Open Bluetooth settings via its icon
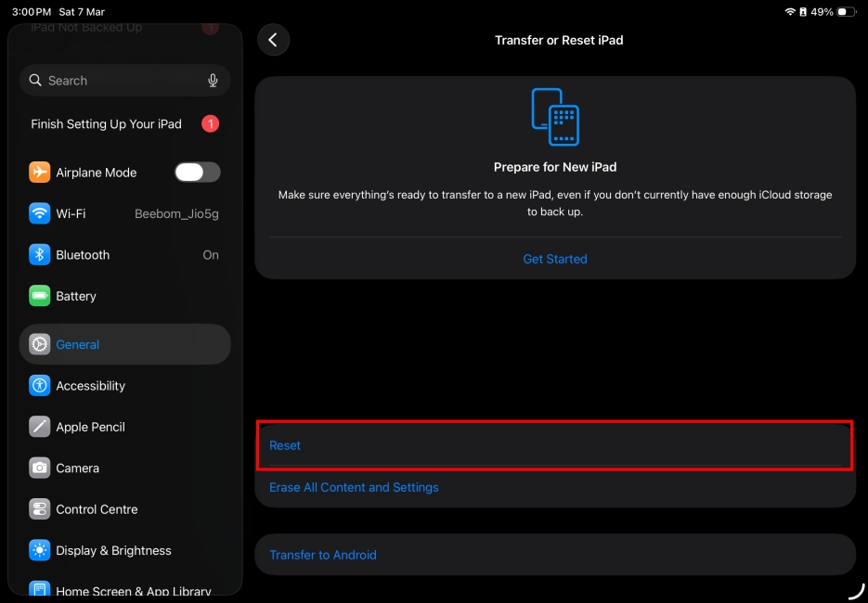Viewport: 868px width, 603px height. point(39,254)
